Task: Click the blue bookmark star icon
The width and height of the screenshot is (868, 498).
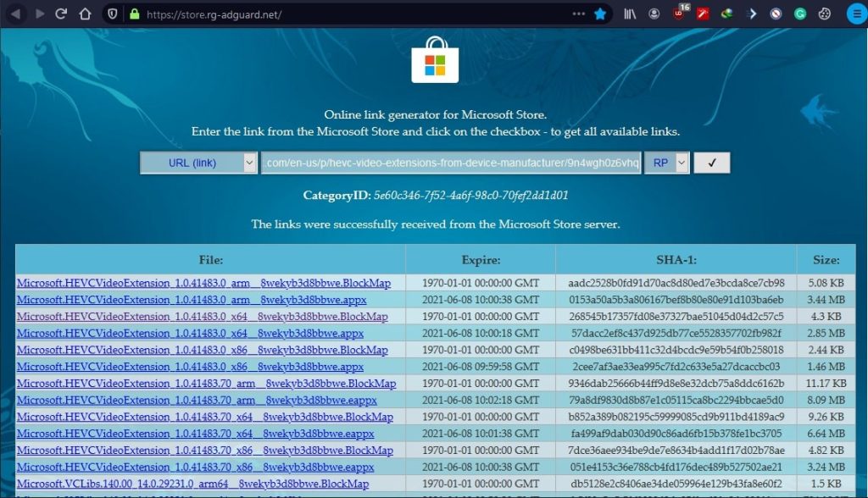Action: [600, 14]
